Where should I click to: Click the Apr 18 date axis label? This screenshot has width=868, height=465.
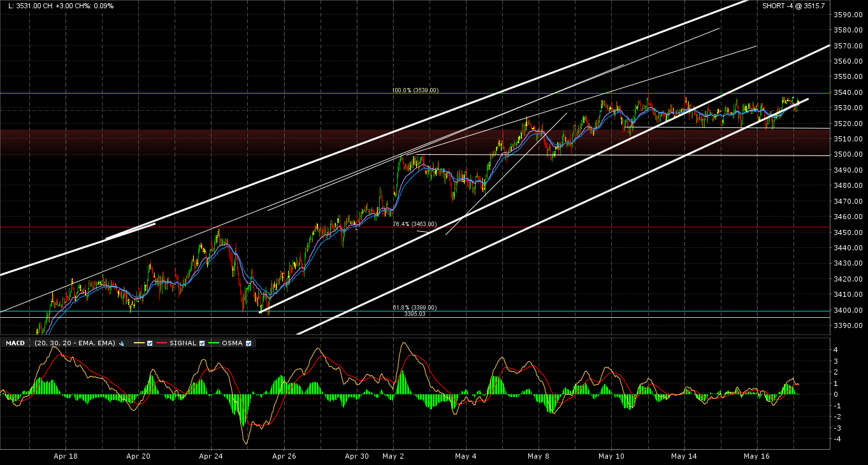coord(66,456)
